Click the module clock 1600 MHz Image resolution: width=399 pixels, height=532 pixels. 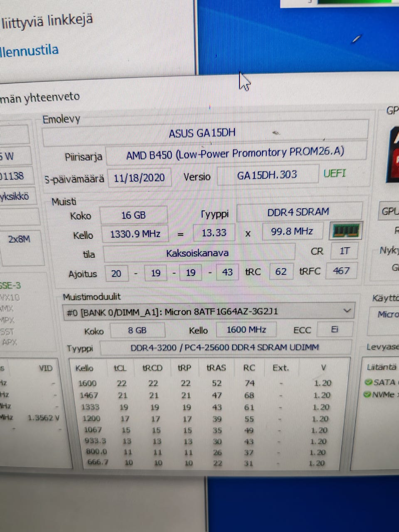246,330
